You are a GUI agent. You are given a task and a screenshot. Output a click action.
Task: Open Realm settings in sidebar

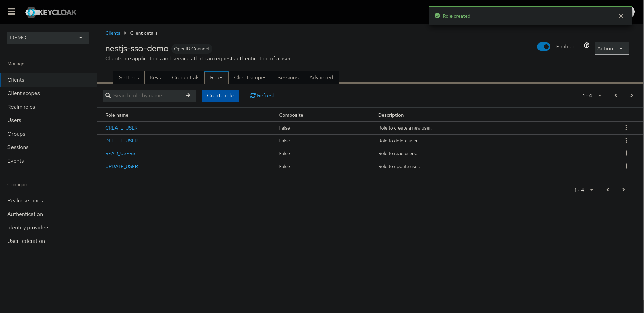click(x=48, y=201)
